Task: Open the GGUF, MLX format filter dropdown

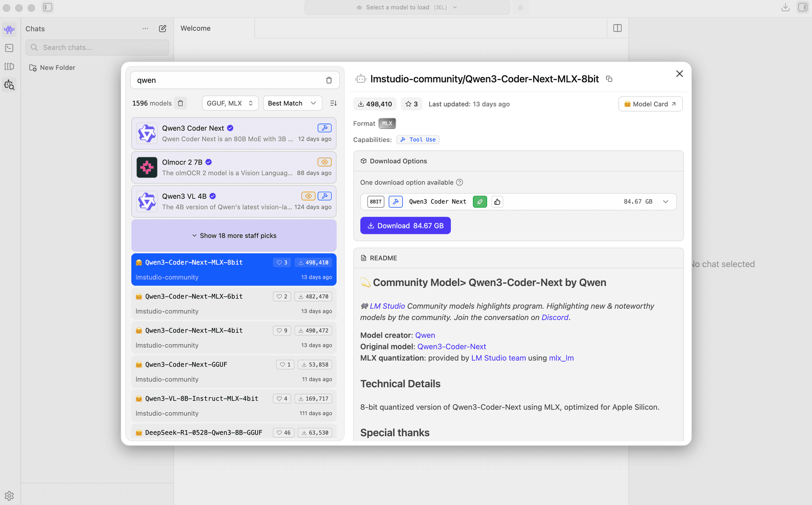Action: (x=230, y=103)
